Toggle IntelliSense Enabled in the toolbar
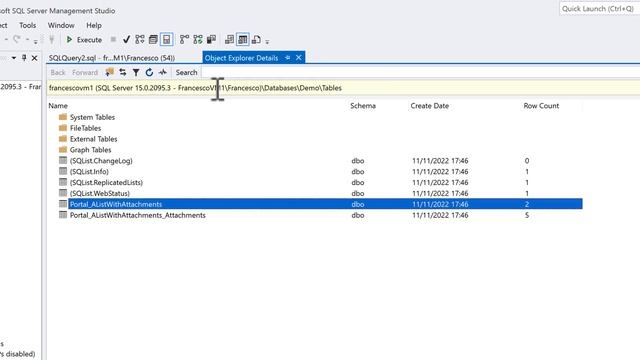 tap(167, 40)
